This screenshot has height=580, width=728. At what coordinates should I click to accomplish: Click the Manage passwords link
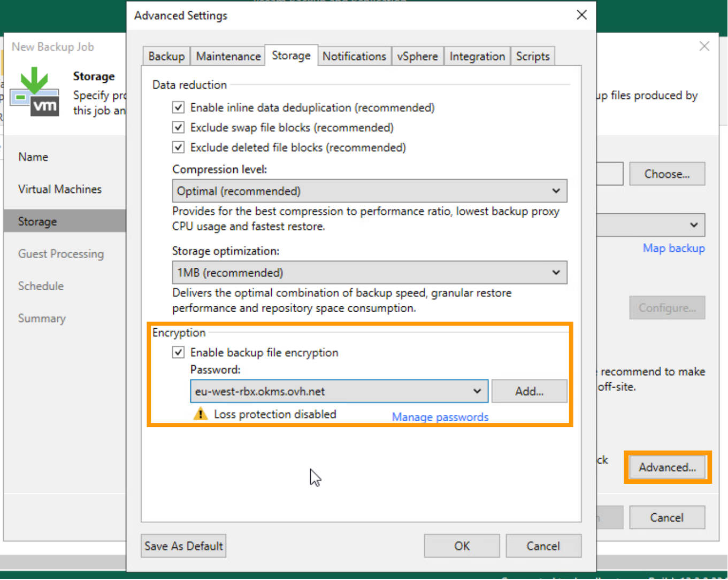440,416
